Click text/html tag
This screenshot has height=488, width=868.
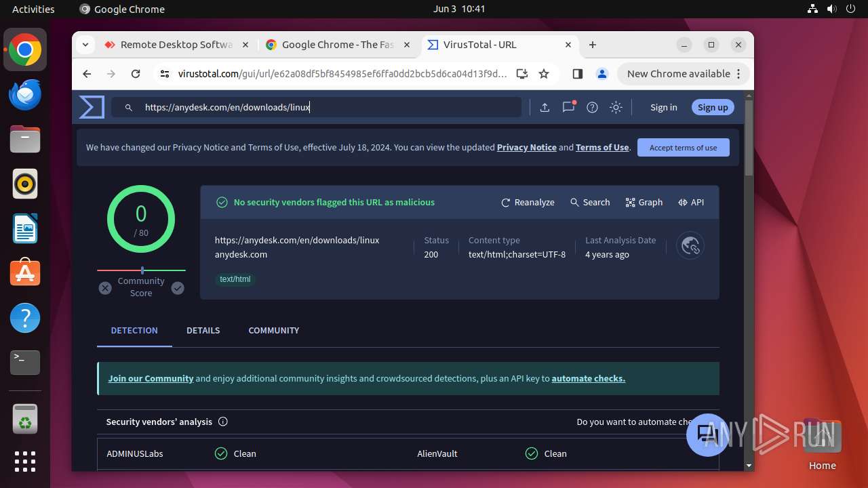(x=235, y=279)
